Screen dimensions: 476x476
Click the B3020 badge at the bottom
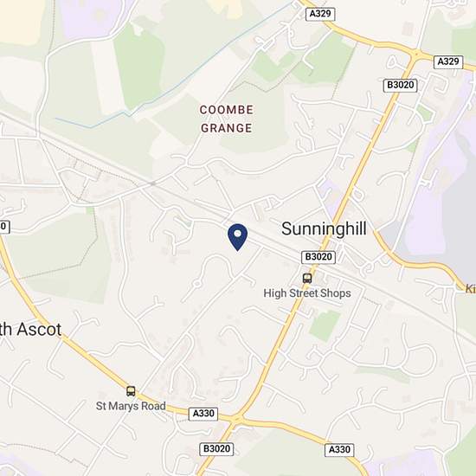[x=216, y=449]
